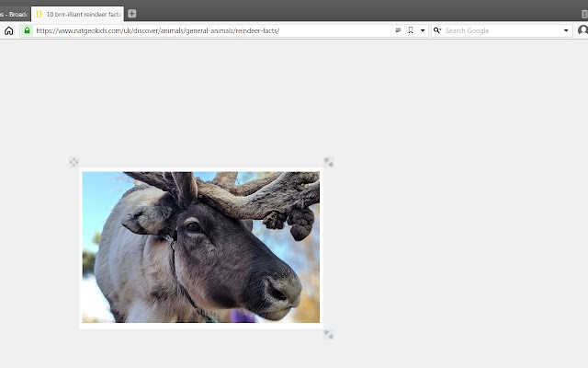This screenshot has height=368, width=588.
Task: Switch to the '10 brrr-illiant reindeer facts' tab
Action: [x=83, y=14]
